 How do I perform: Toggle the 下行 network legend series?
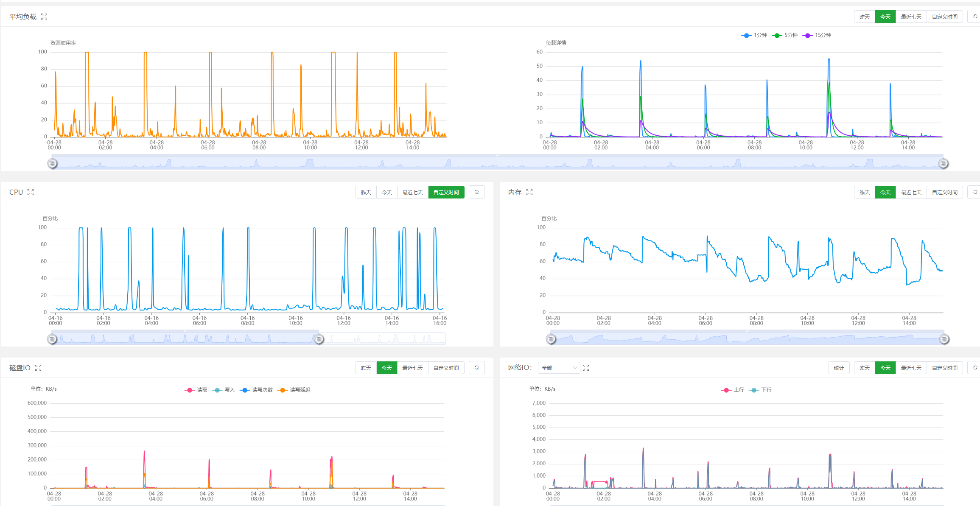(760, 390)
